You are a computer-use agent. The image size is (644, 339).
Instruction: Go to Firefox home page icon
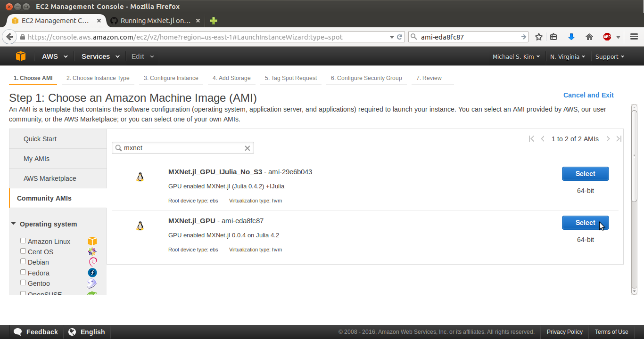click(589, 37)
